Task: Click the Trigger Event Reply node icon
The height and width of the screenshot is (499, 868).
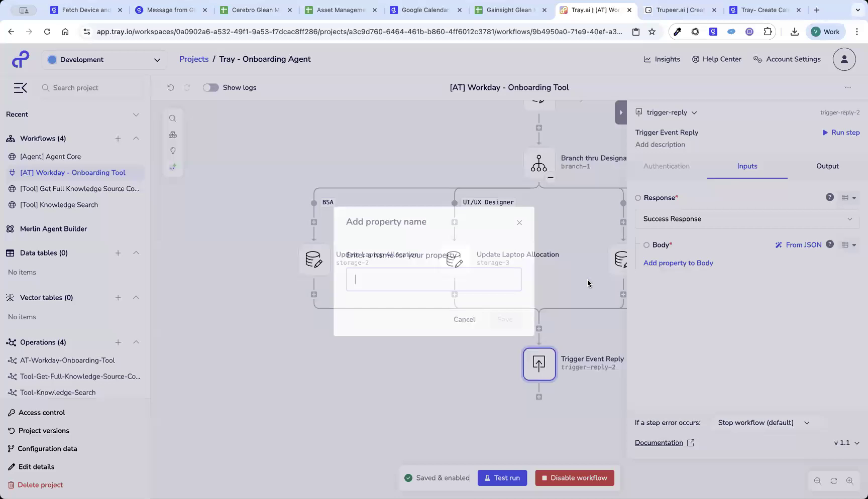Action: (x=539, y=364)
